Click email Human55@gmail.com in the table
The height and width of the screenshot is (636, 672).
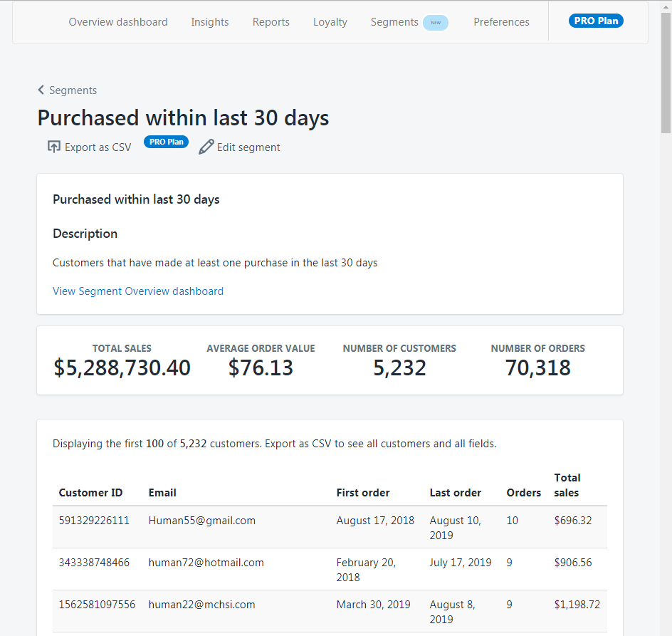(202, 521)
